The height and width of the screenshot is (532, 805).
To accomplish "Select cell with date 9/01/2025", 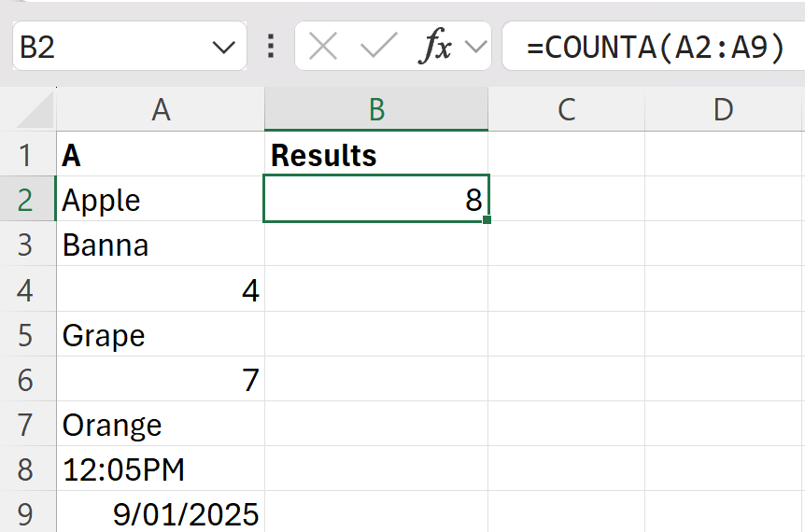I will (161, 514).
